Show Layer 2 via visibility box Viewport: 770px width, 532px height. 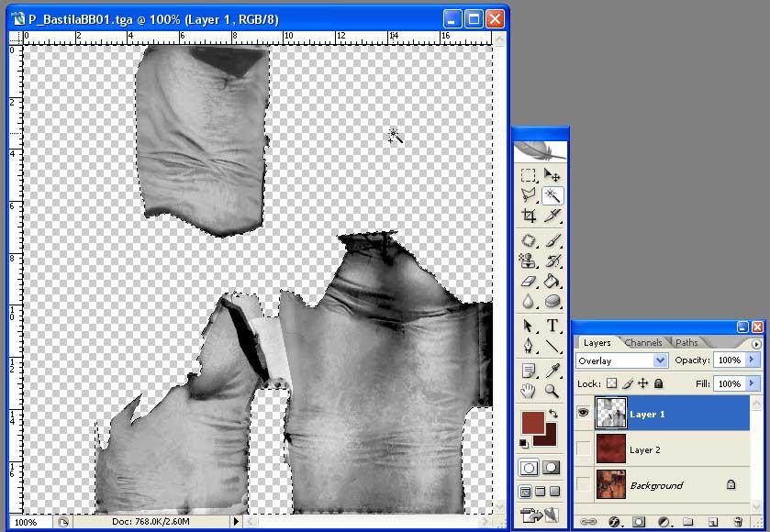click(584, 449)
